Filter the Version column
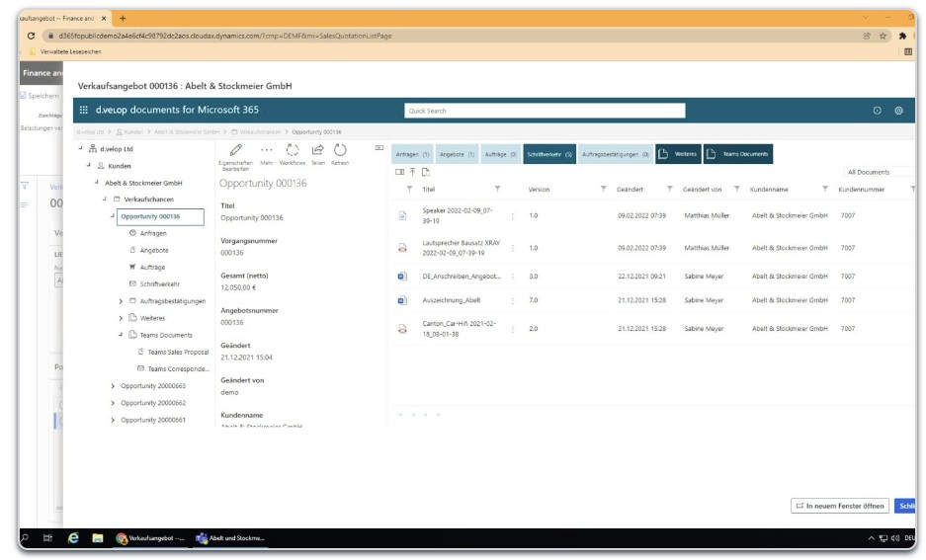Viewport: 926px width, 560px height. click(603, 189)
